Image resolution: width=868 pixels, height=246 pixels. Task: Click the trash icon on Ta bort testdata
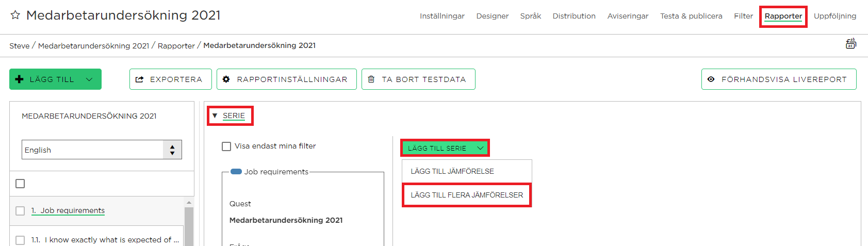pyautogui.click(x=371, y=79)
